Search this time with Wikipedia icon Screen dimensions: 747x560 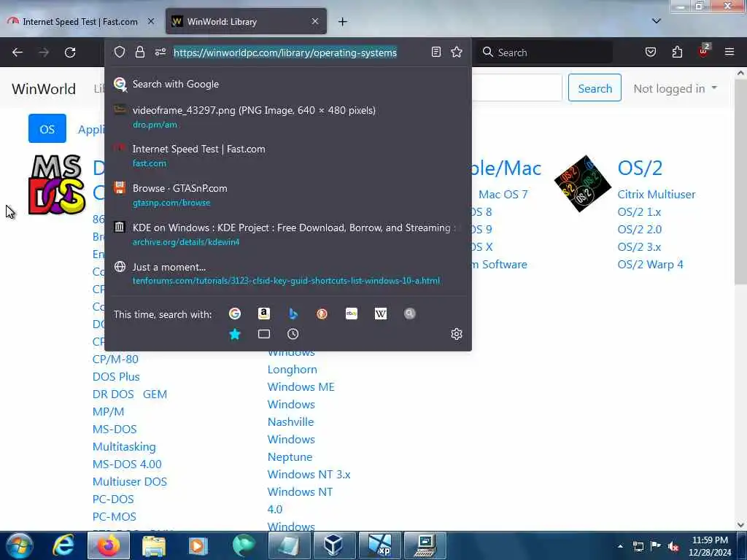[381, 314]
